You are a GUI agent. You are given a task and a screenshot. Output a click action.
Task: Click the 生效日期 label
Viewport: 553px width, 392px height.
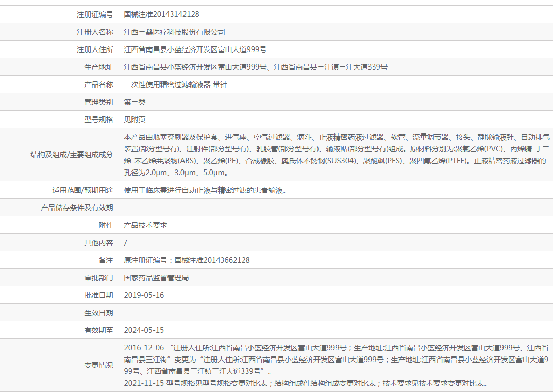[x=98, y=313]
